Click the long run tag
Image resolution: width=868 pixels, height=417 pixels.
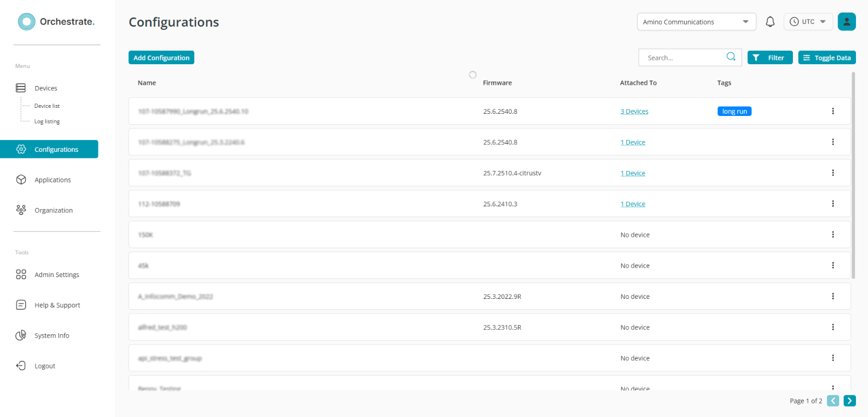pyautogui.click(x=734, y=112)
